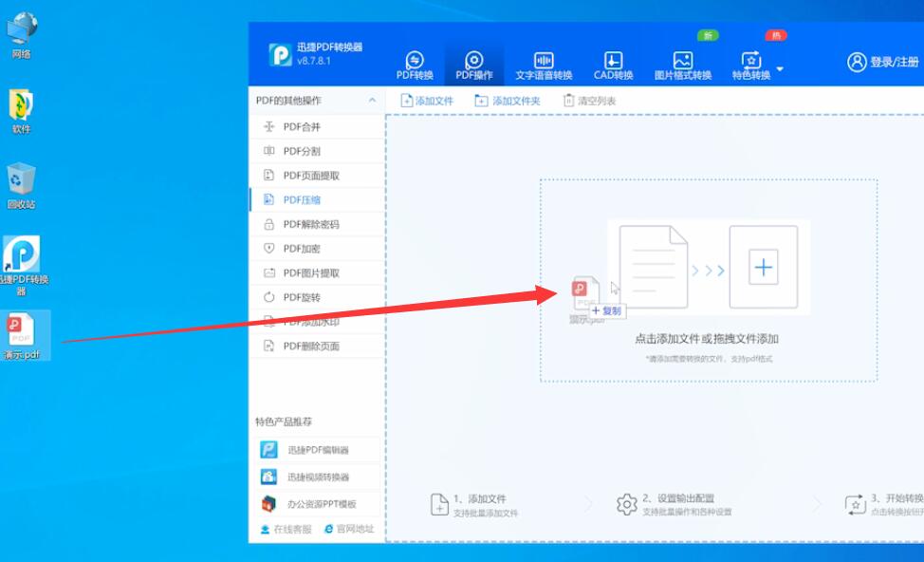Click the 迅捷PDF编辑器 icon
This screenshot has width=924, height=562.
coord(268,449)
